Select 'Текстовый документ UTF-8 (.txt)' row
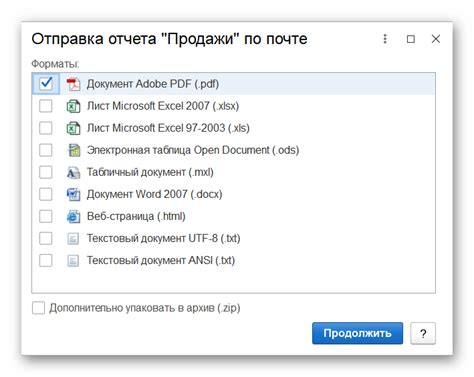The image size is (474, 377). (x=233, y=238)
